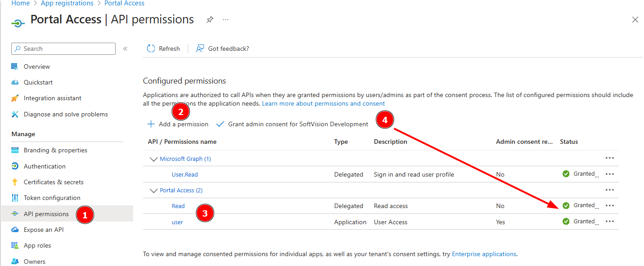Open Expose an API in sidebar
The height and width of the screenshot is (266, 644).
[x=44, y=230]
